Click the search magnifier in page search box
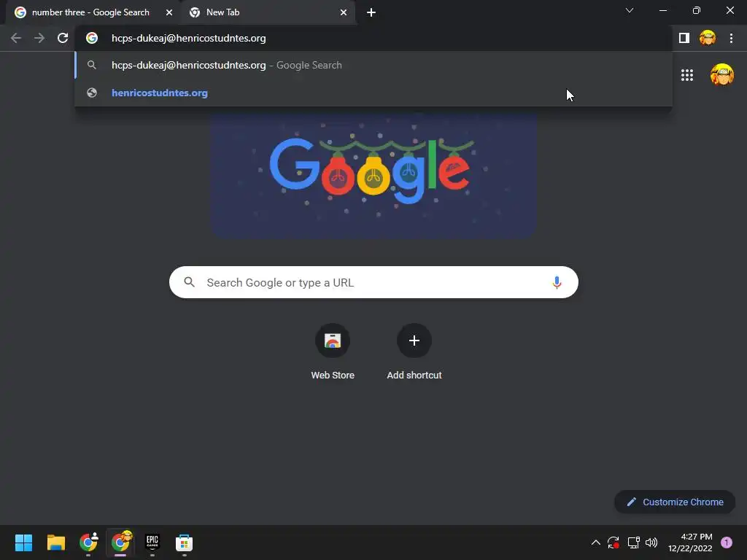 click(189, 282)
